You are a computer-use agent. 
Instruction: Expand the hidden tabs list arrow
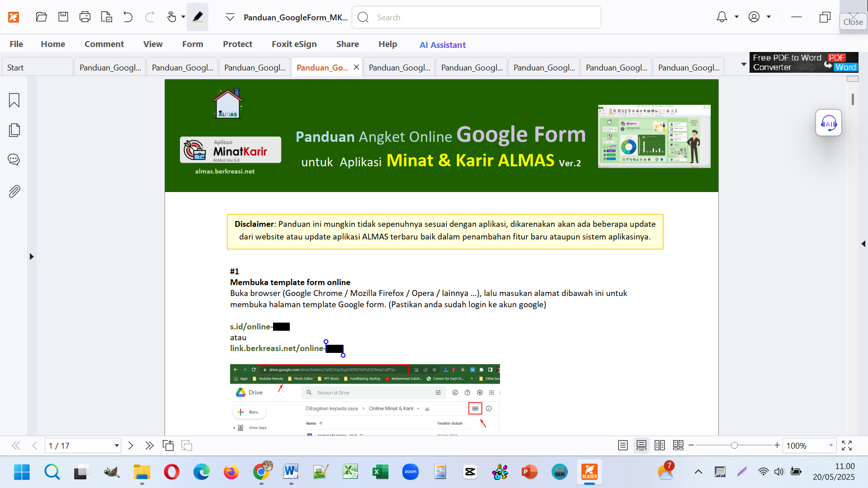743,65
